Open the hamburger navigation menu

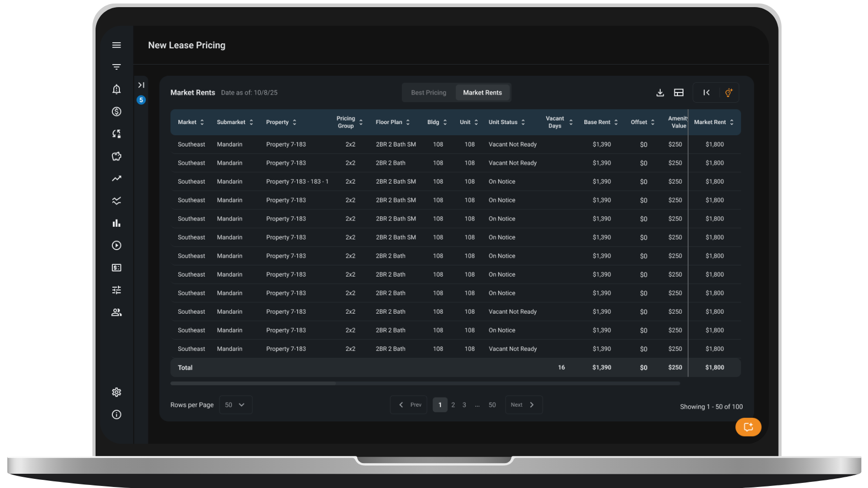point(116,45)
